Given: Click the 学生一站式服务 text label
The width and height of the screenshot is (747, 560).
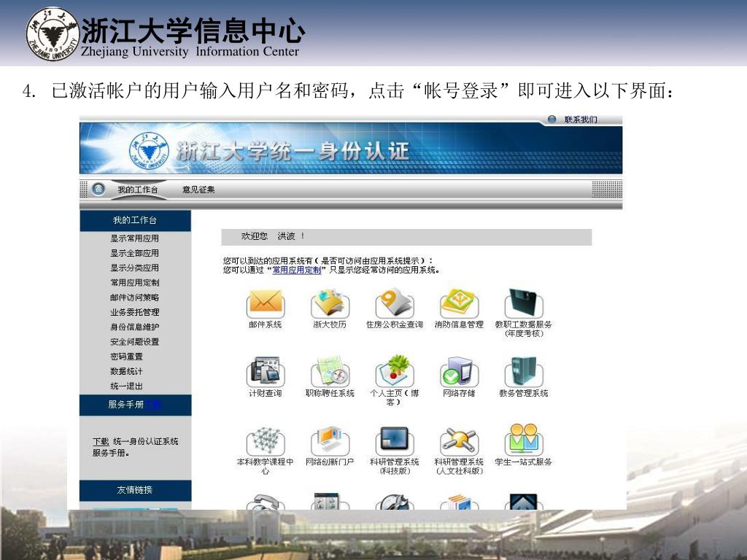Looking at the screenshot, I should 523,462.
